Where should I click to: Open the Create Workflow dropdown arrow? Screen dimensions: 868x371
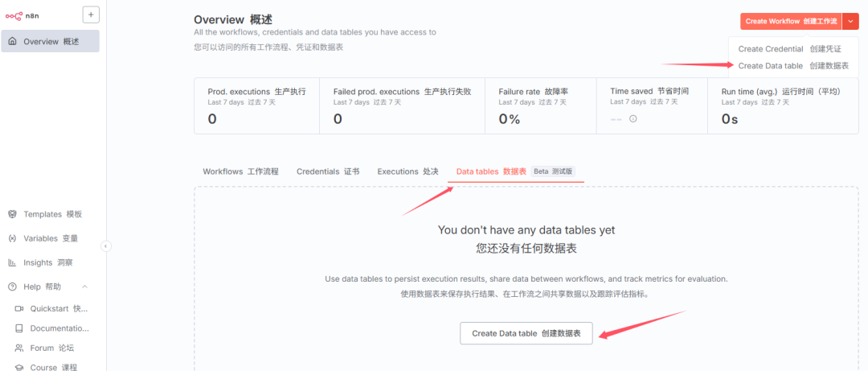(x=850, y=21)
